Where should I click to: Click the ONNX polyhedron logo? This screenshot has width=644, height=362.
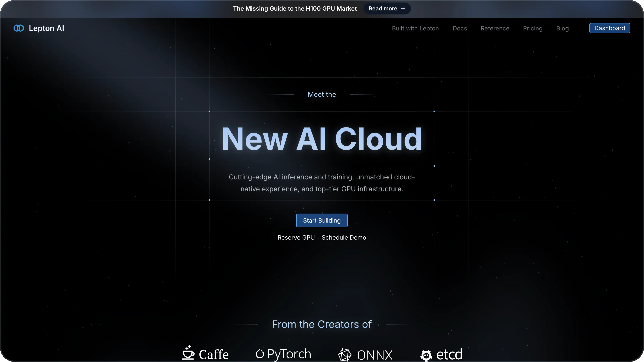click(345, 355)
